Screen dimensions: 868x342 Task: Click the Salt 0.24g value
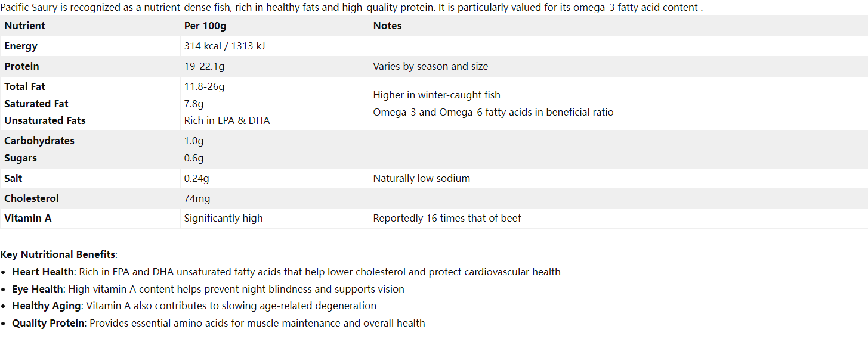(197, 178)
